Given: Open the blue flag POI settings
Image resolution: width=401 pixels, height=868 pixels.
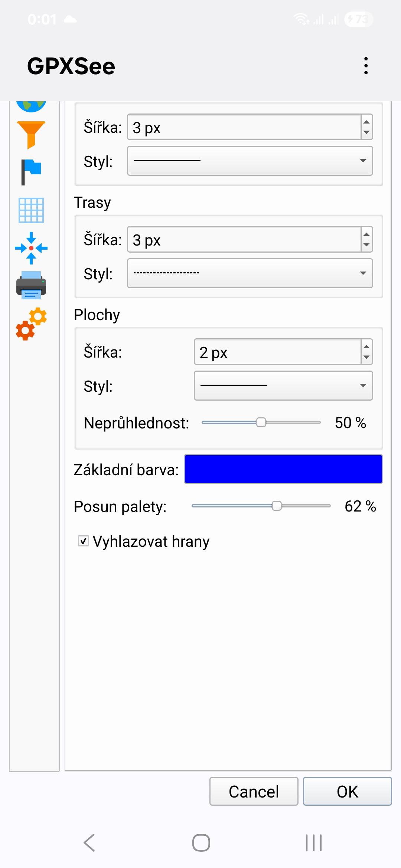Looking at the screenshot, I should click(31, 172).
